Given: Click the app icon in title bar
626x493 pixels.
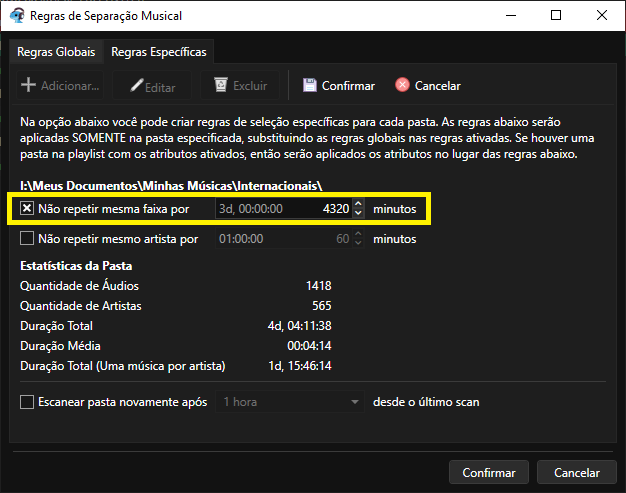Looking at the screenshot, I should coord(16,16).
